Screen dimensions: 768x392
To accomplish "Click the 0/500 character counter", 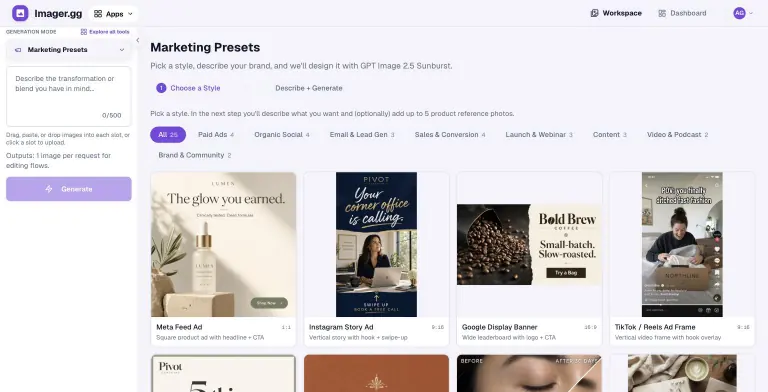I will [112, 116].
